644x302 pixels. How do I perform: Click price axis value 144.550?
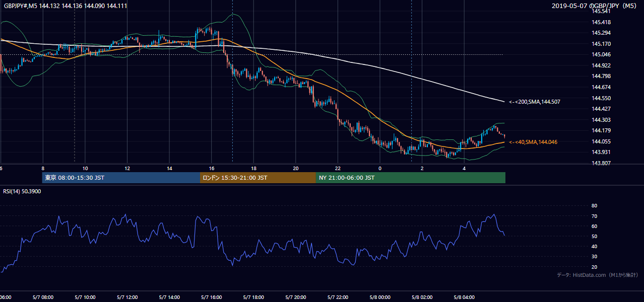(x=601, y=98)
